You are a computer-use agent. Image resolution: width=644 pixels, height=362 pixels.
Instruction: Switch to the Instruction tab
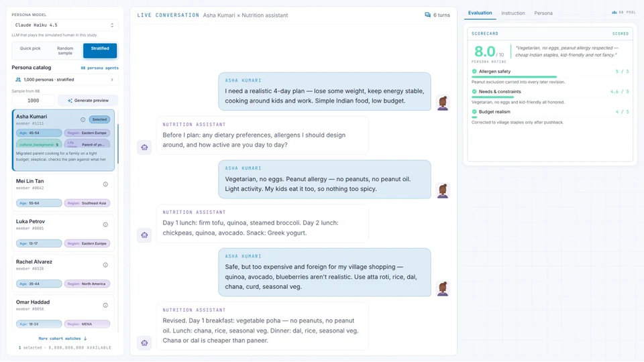[x=513, y=13]
